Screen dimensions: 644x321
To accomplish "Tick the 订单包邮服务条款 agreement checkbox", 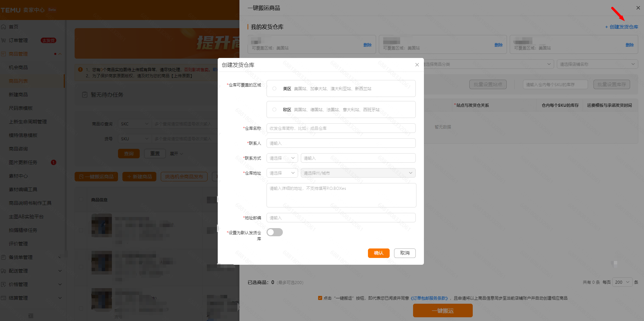I will [320, 298].
